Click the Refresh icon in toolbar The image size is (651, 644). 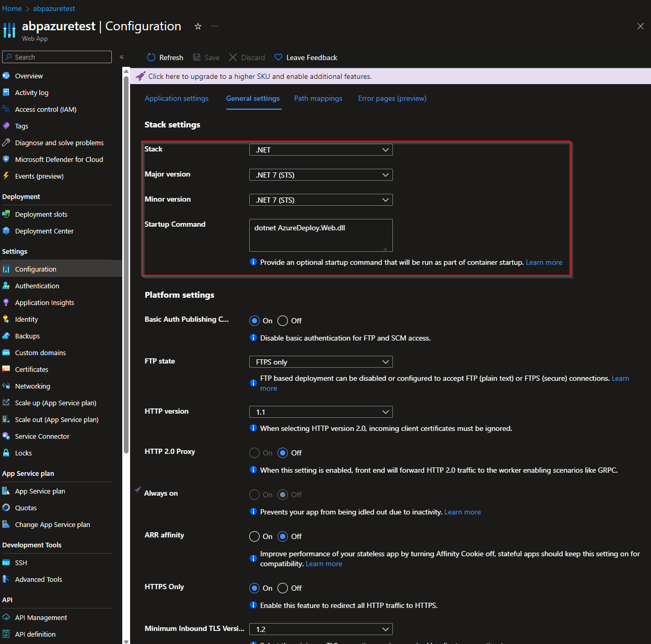(151, 57)
